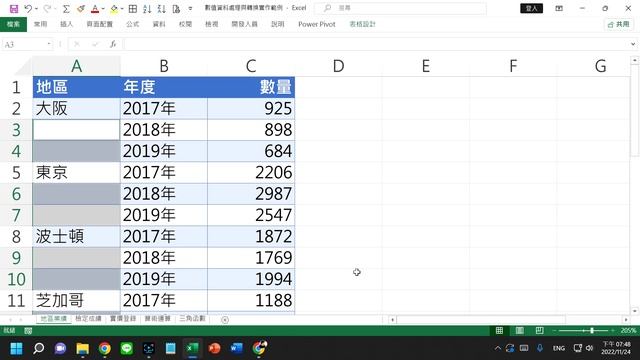This screenshot has height=360, width=640.
Task: Open the 205% zoom level dialog
Action: click(629, 331)
